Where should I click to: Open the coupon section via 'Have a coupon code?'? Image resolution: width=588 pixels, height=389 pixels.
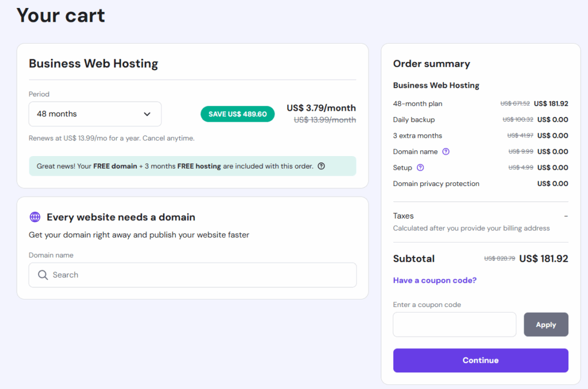[435, 281]
